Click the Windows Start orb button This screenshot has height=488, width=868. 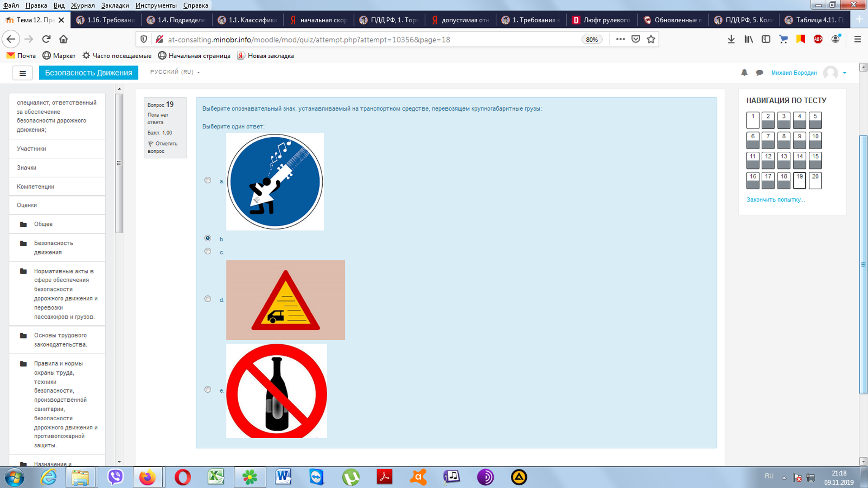pyautogui.click(x=14, y=477)
